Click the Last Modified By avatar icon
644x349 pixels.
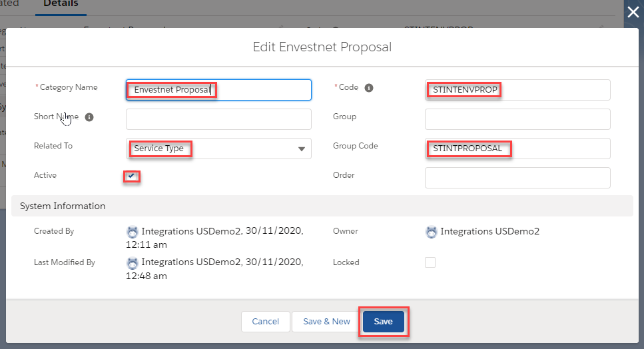click(x=133, y=263)
